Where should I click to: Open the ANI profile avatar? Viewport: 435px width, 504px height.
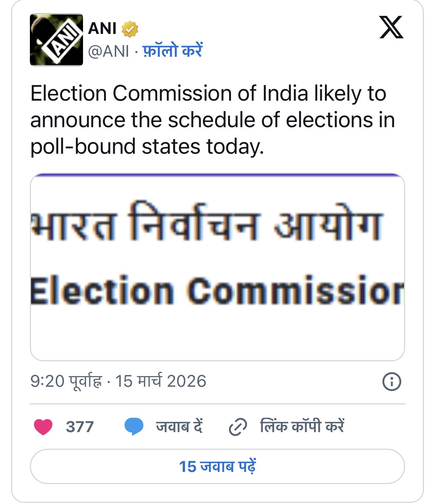(x=56, y=40)
